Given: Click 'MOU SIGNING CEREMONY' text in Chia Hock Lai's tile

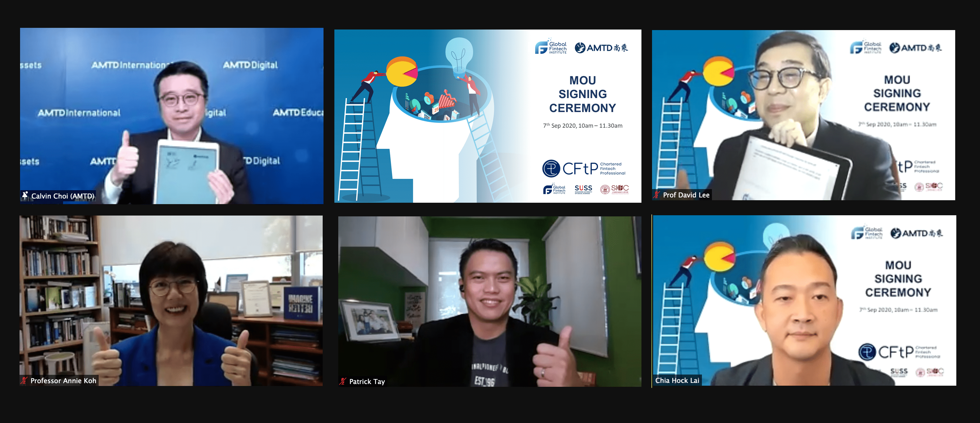Looking at the screenshot, I should click(898, 278).
